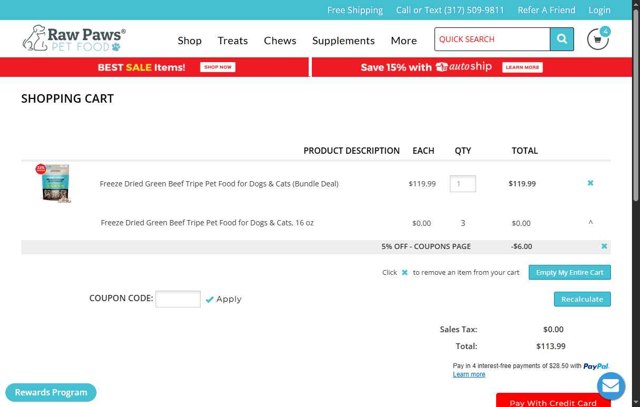Screen dimensions: 640x407
Task: Open the Rewards Program button
Action: 51,392
